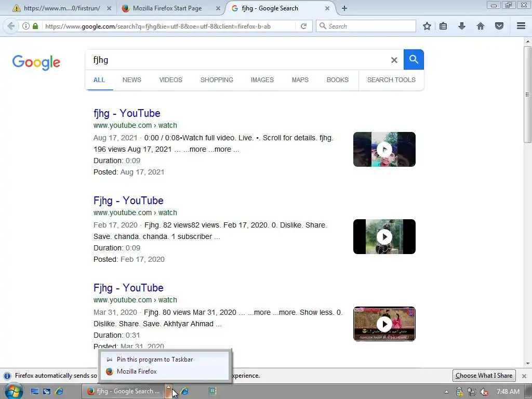Switch to the firstrun tab

tap(62, 8)
